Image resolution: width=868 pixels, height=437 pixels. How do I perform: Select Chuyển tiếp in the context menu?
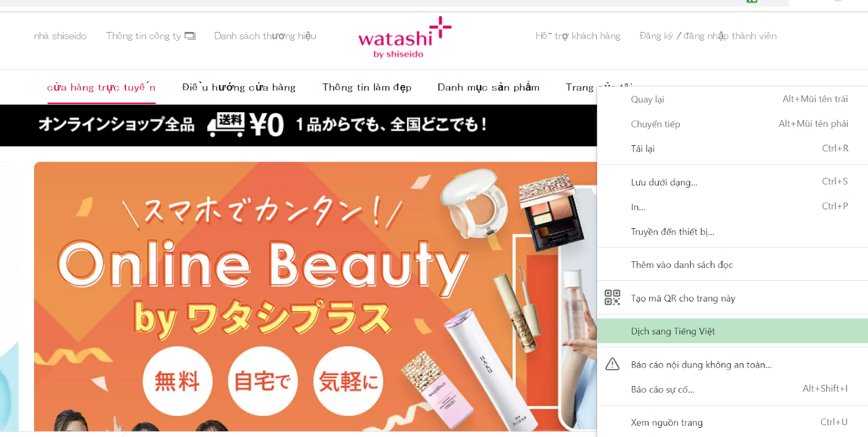pyautogui.click(x=732, y=124)
